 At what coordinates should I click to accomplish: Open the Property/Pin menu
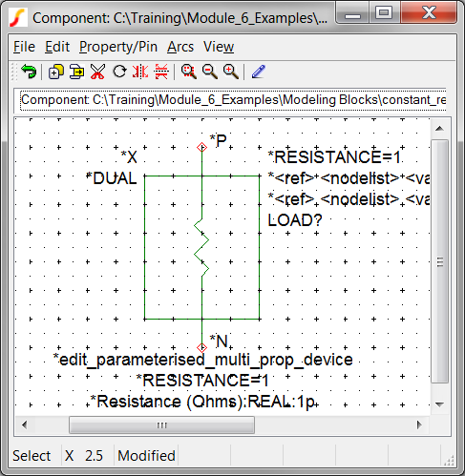pyautogui.click(x=118, y=47)
